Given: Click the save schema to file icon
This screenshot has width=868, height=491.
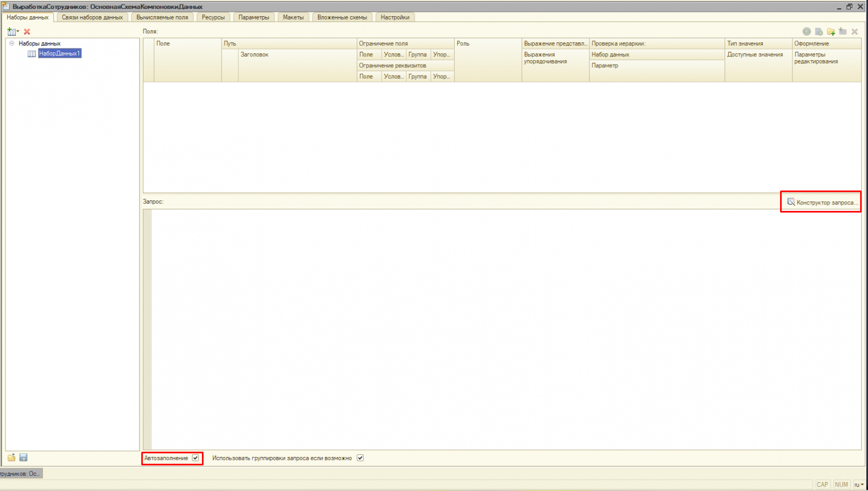Looking at the screenshot, I should click(x=23, y=458).
